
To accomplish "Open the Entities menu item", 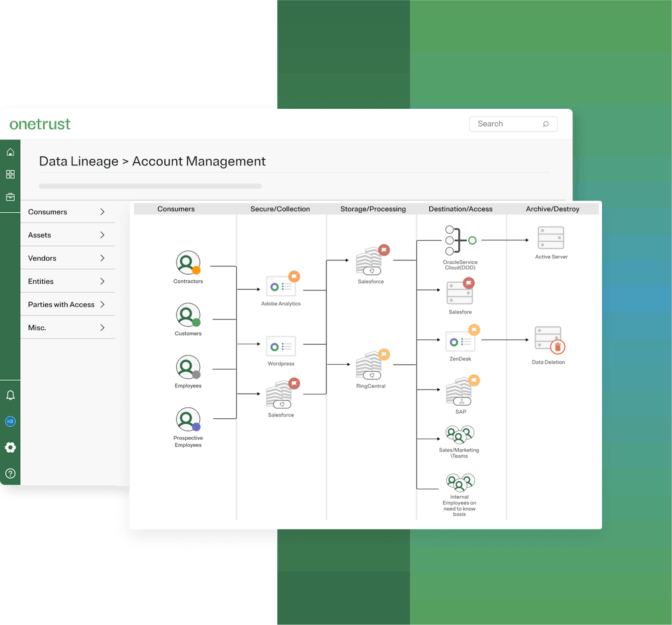I will tap(68, 281).
